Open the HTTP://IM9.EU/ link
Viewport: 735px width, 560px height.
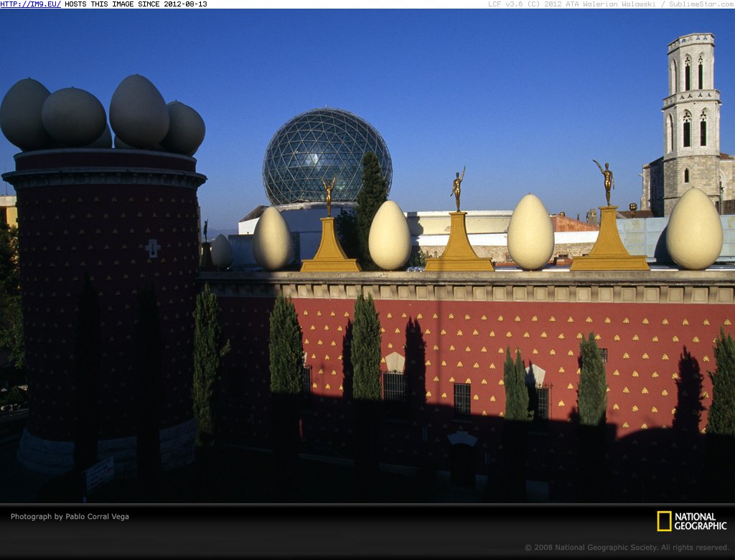[x=30, y=4]
